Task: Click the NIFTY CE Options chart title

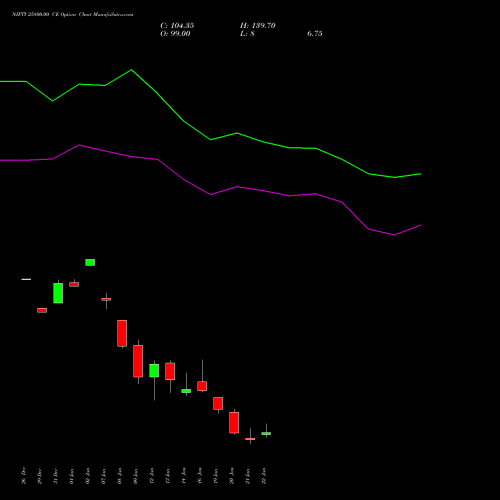Action: point(73,14)
